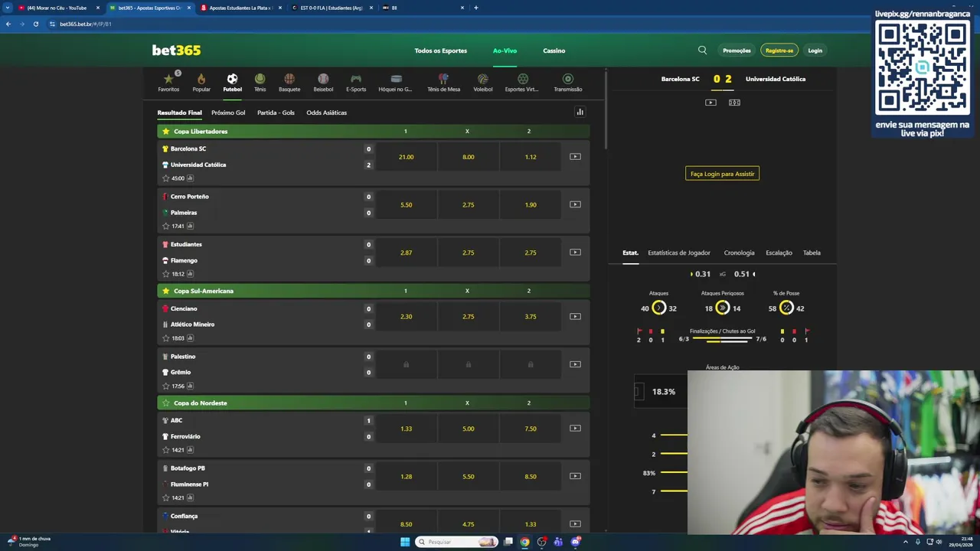Select the Popular flame category

(201, 83)
